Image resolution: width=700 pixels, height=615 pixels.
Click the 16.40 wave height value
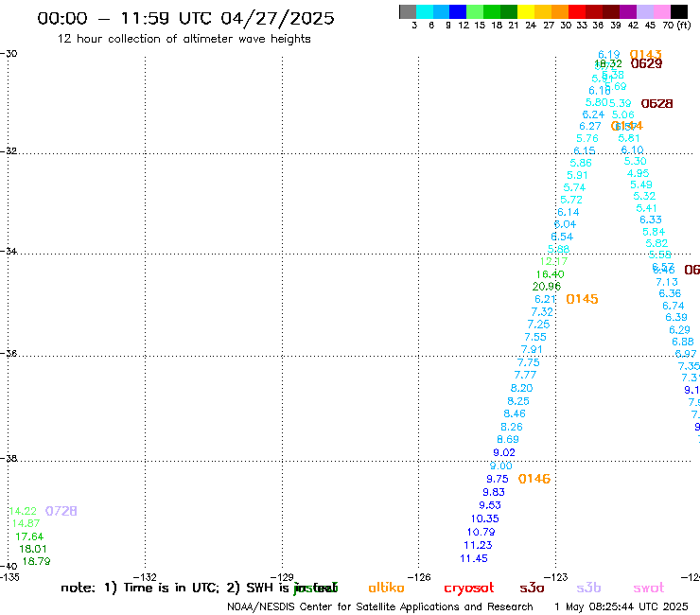click(550, 274)
